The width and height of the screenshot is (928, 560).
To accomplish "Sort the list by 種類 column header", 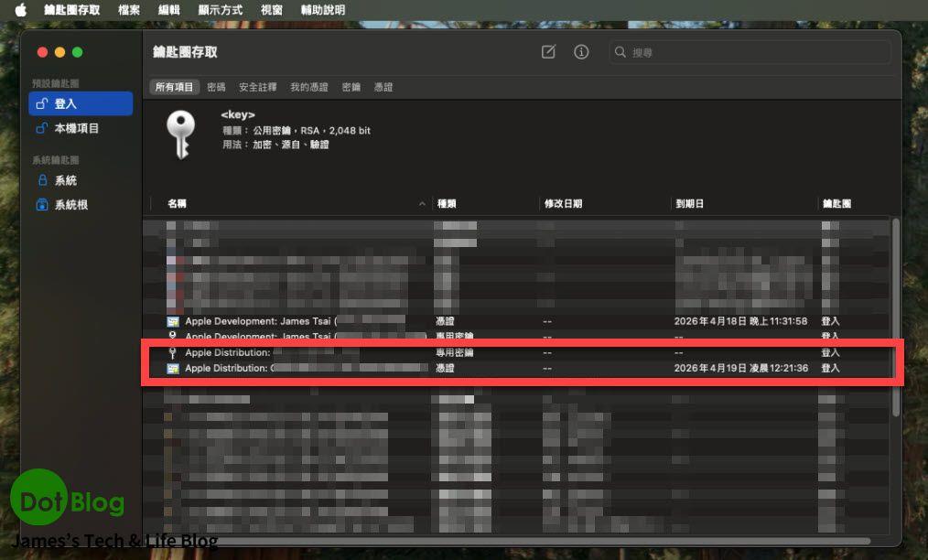I will click(448, 204).
